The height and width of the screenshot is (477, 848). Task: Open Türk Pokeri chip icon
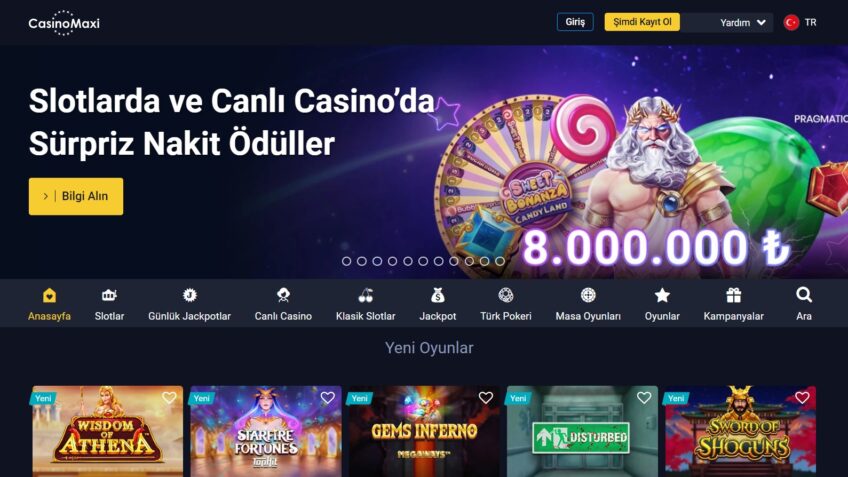click(506, 295)
